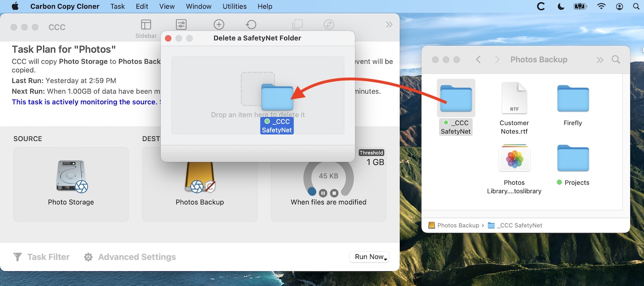This screenshot has height=286, width=644.
Task: Click the CCC menu bar status icon
Action: (541, 6)
